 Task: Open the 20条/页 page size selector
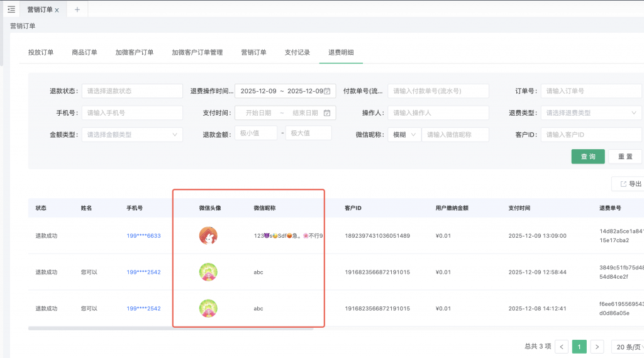click(627, 347)
